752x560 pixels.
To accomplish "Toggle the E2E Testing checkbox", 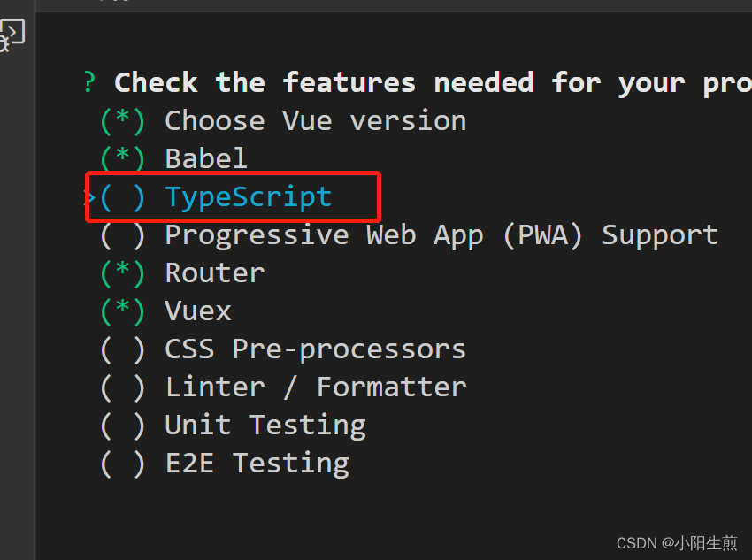I will coord(123,464).
